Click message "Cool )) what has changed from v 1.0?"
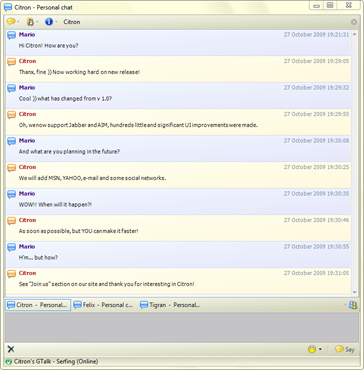364x370 pixels. [x=65, y=99]
